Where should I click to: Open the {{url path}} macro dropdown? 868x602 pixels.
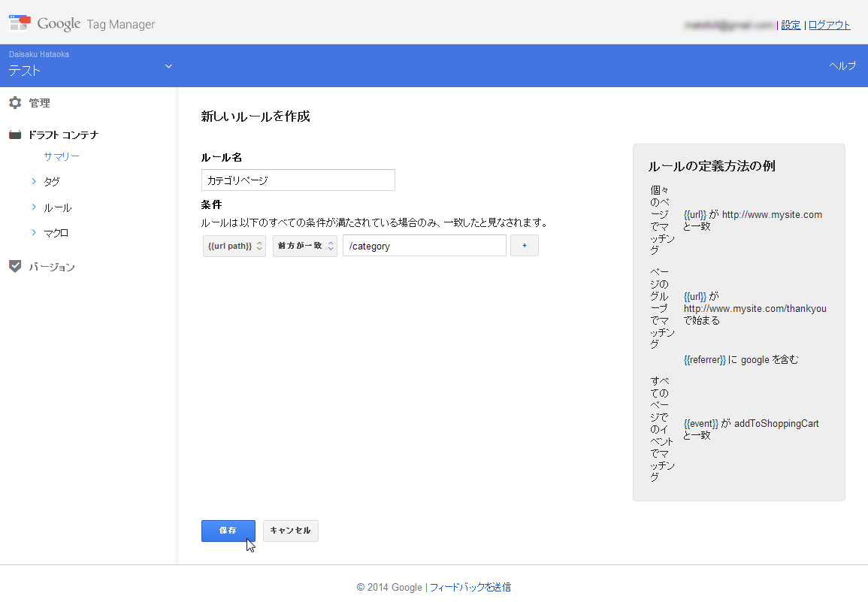[234, 246]
